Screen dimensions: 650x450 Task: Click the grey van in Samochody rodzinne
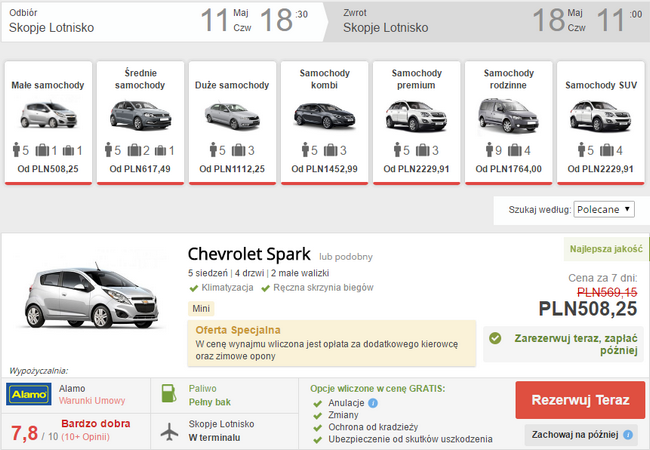pos(508,115)
